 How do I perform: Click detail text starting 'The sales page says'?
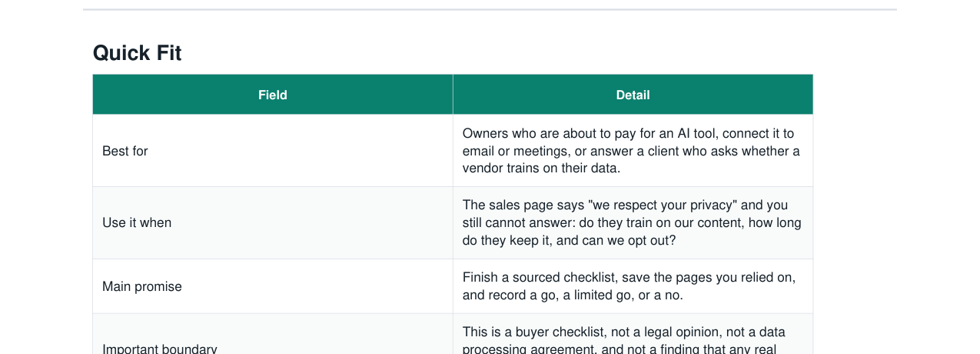[632, 222]
